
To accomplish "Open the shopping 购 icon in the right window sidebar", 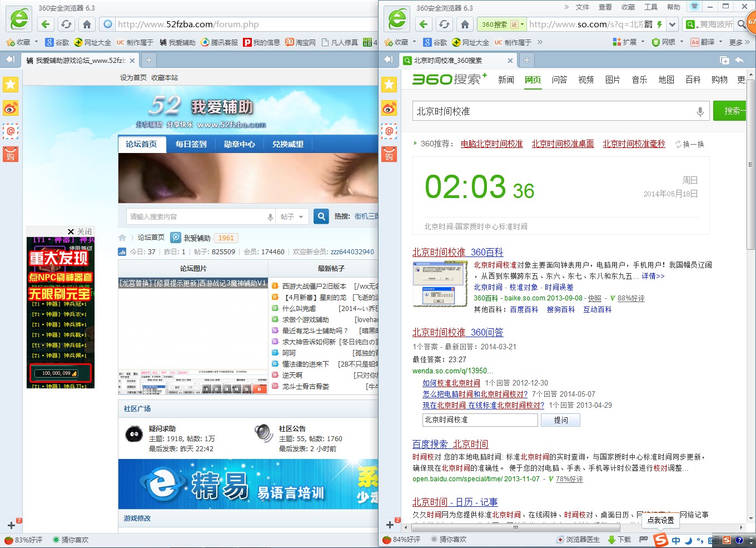I will tap(389, 155).
